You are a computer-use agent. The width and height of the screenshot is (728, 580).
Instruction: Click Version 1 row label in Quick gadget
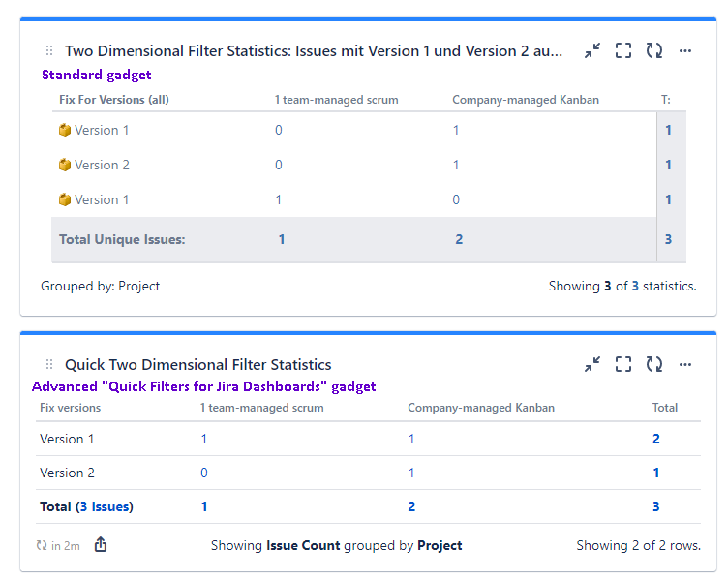(x=67, y=439)
